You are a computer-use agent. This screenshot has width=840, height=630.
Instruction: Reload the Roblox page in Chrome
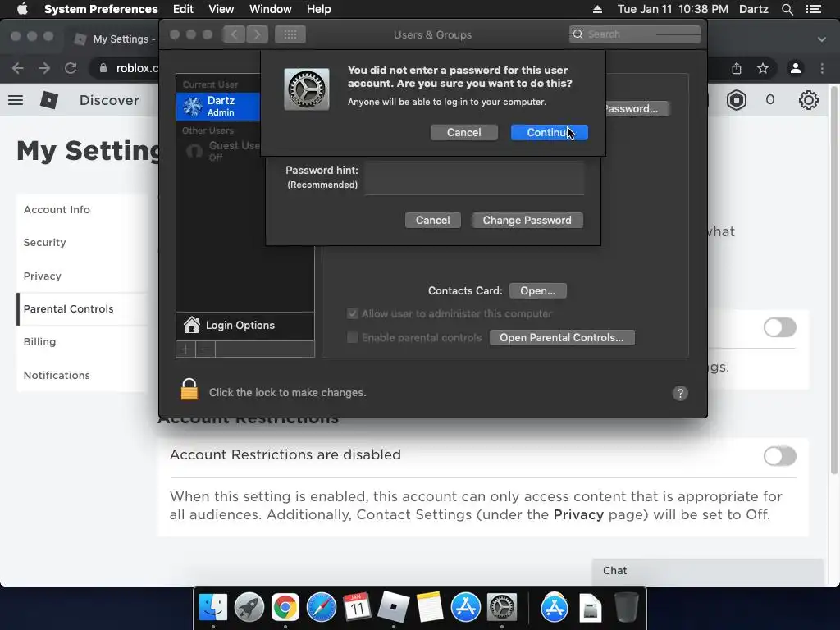71,68
